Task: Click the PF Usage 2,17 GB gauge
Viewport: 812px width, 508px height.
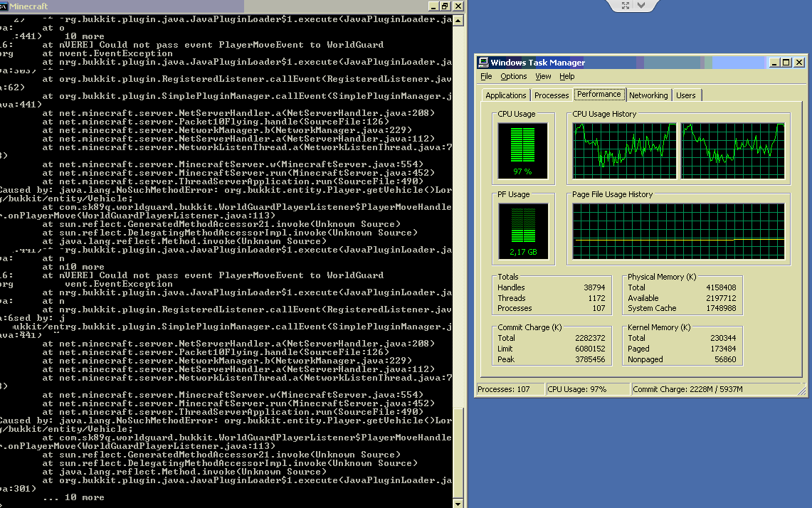Action: (x=522, y=231)
